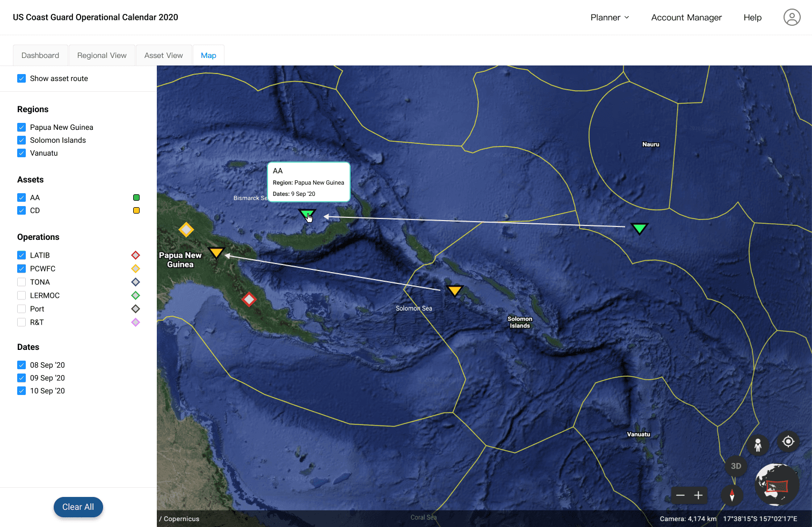
Task: Uncheck asset AA
Action: click(x=21, y=197)
